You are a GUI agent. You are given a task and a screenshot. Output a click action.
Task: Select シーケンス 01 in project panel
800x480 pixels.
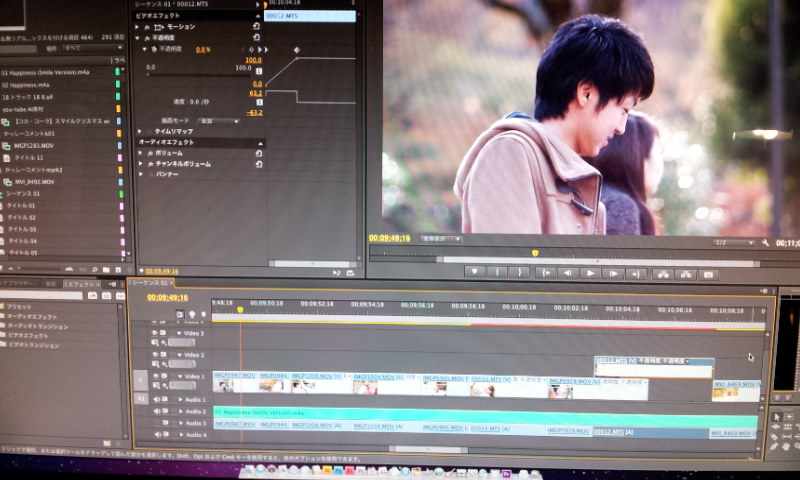point(23,194)
